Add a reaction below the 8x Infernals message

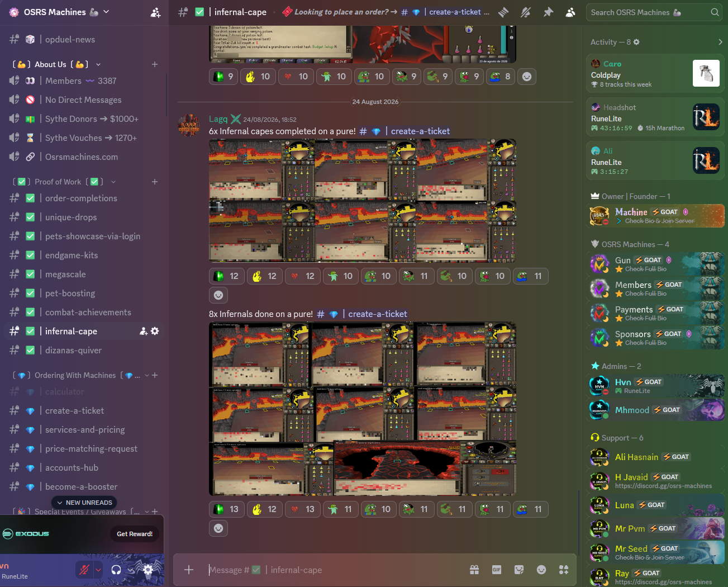pos(218,528)
